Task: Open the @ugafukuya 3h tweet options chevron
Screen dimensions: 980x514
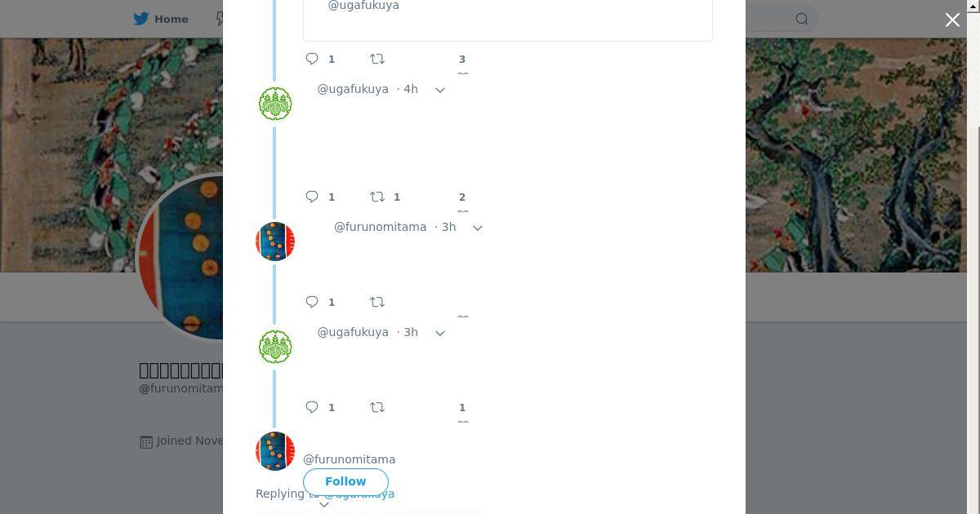Action: tap(440, 333)
